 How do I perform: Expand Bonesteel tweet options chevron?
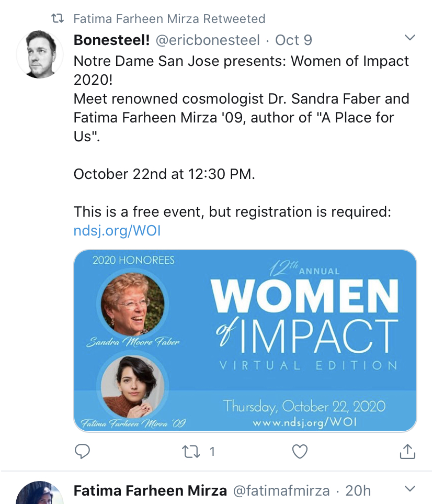tap(410, 38)
